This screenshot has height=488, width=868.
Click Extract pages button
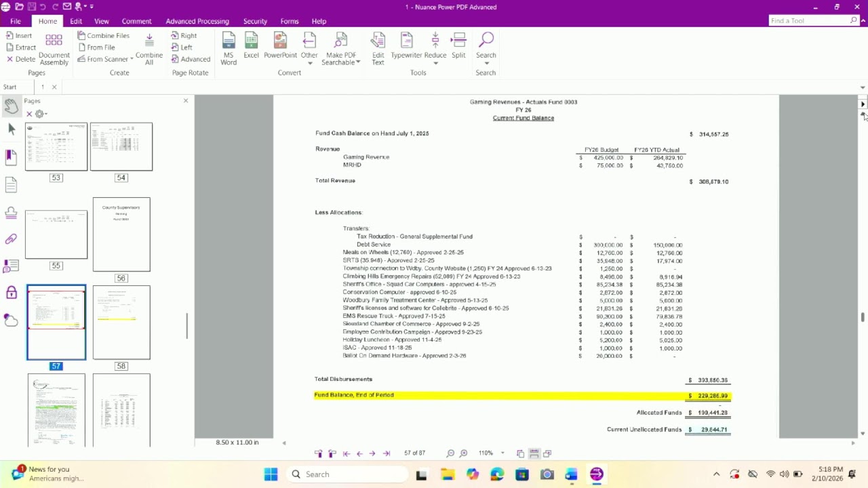(21, 47)
